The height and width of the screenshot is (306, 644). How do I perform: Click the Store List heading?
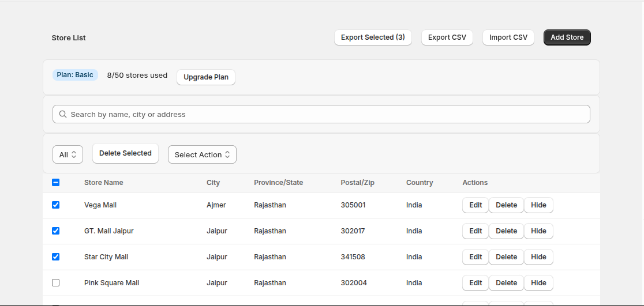pos(69,37)
